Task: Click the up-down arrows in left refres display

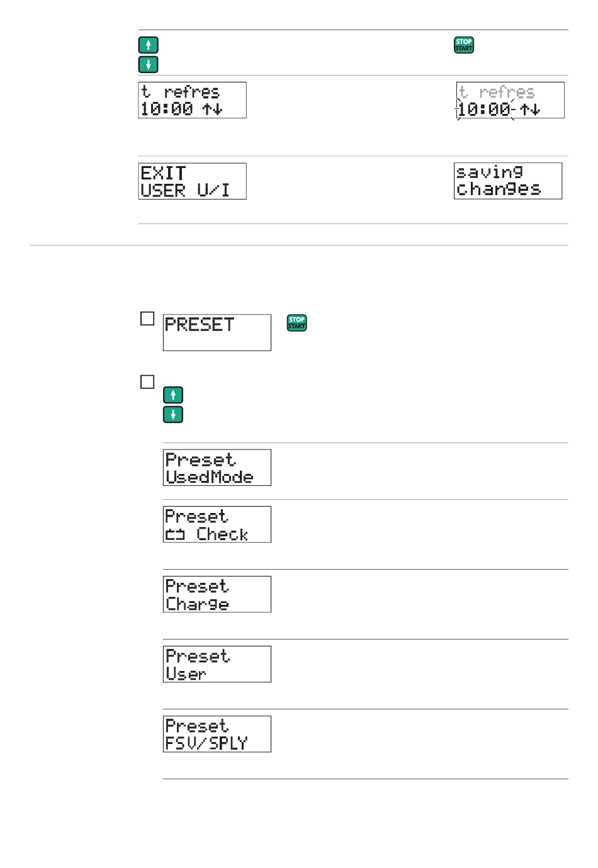Action: click(x=213, y=109)
